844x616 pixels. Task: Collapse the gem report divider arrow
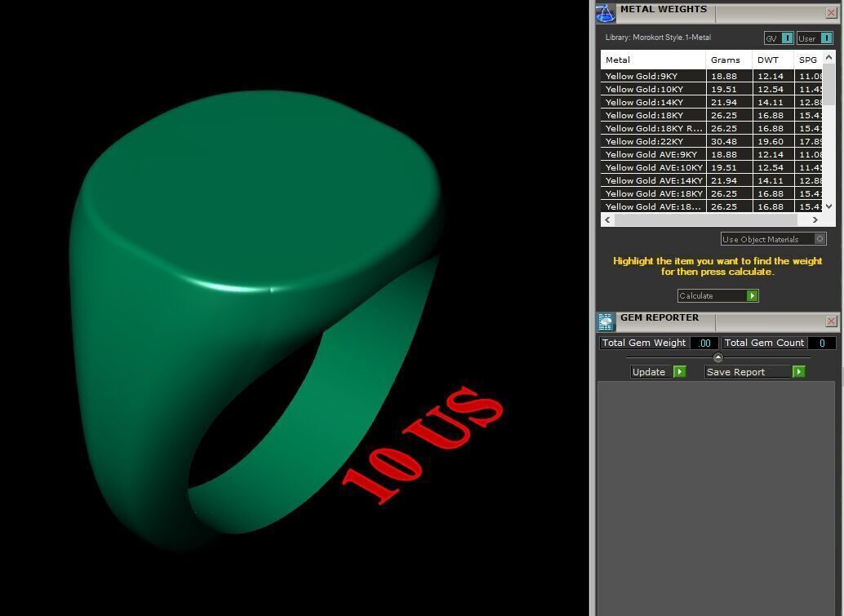[717, 357]
